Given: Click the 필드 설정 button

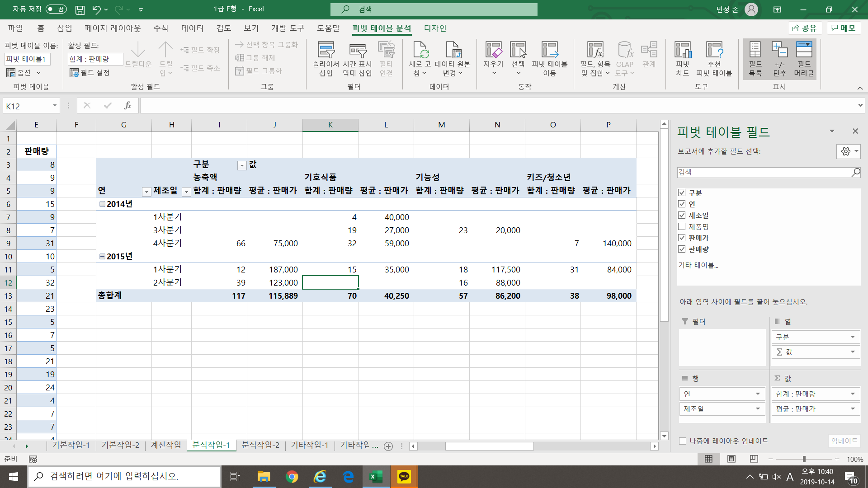Looking at the screenshot, I should pos(90,73).
